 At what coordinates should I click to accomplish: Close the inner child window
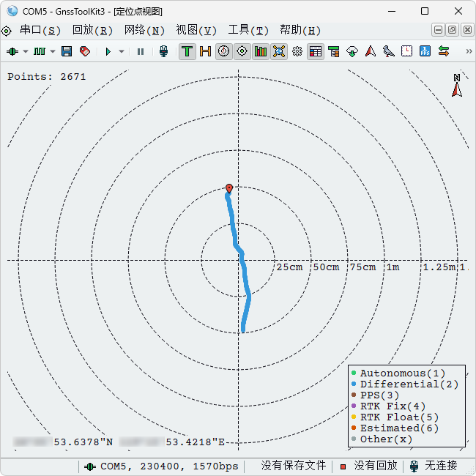tap(467, 30)
